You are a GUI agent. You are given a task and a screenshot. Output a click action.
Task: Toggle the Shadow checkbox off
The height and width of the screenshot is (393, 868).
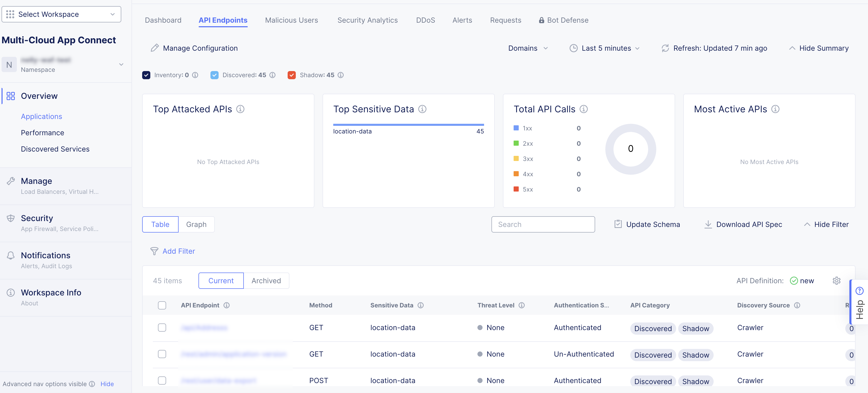(x=291, y=75)
